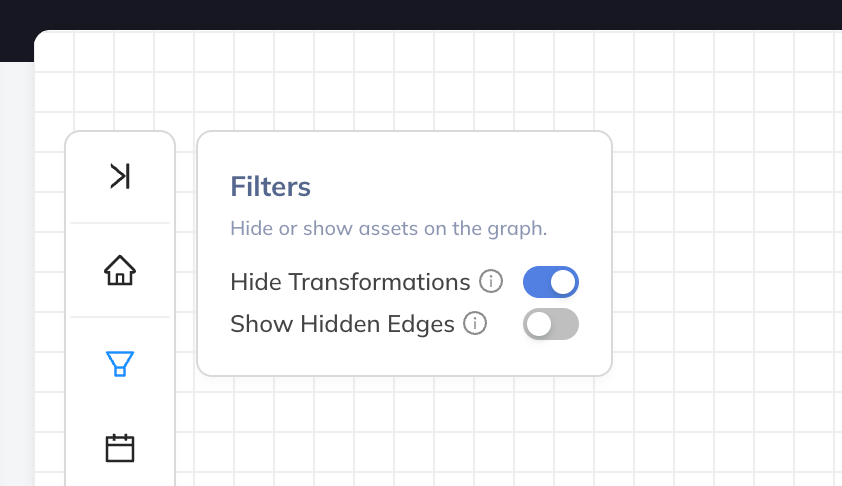Click blank sidebar space under the calendar icon

click(x=120, y=476)
